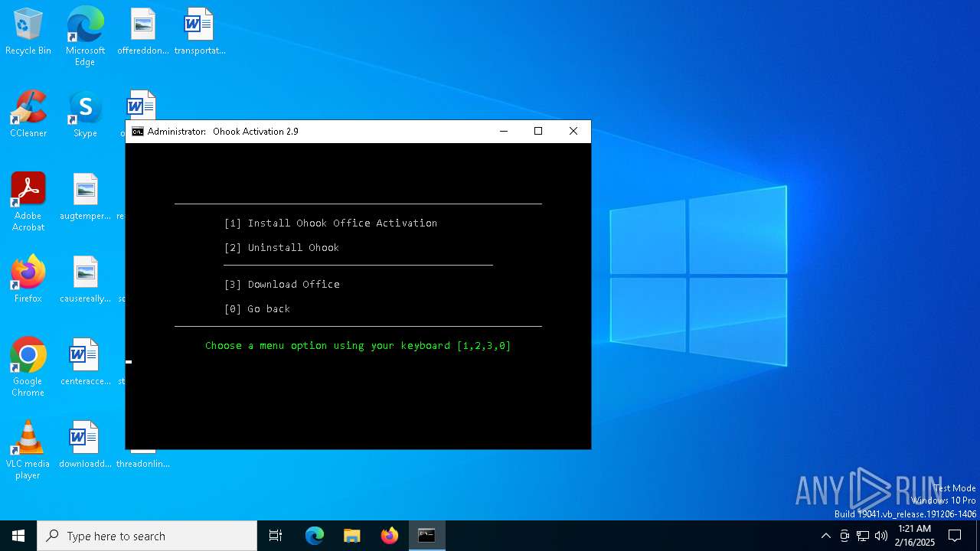Open Task View from the taskbar

tap(276, 536)
